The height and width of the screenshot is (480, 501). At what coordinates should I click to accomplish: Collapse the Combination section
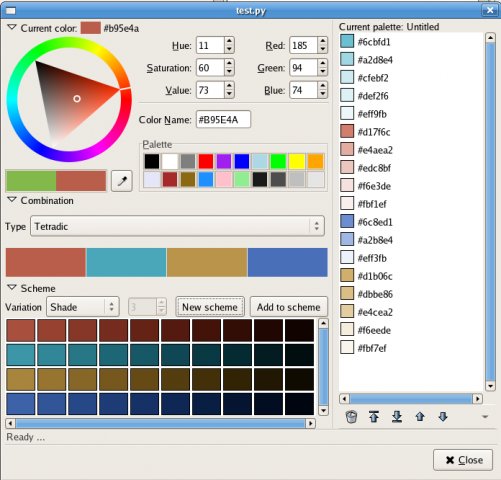click(x=12, y=200)
